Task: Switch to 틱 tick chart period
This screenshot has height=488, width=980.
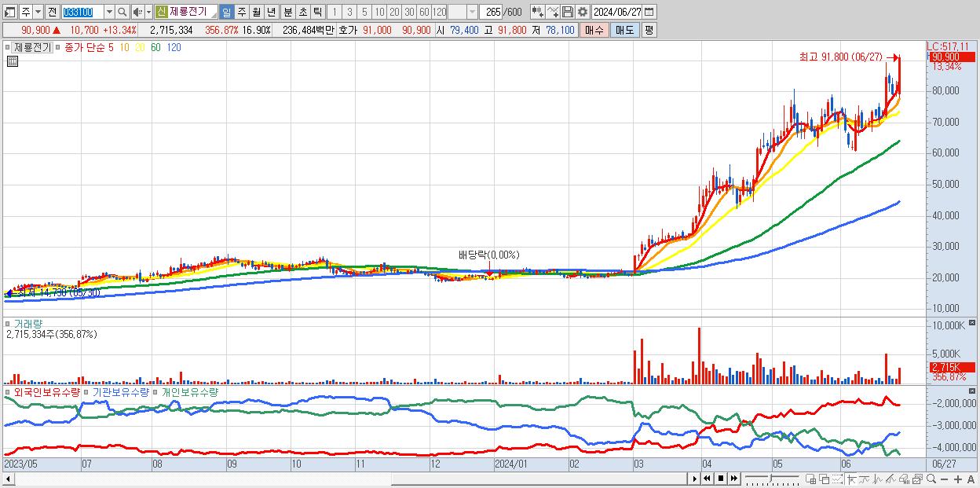Action: (317, 12)
